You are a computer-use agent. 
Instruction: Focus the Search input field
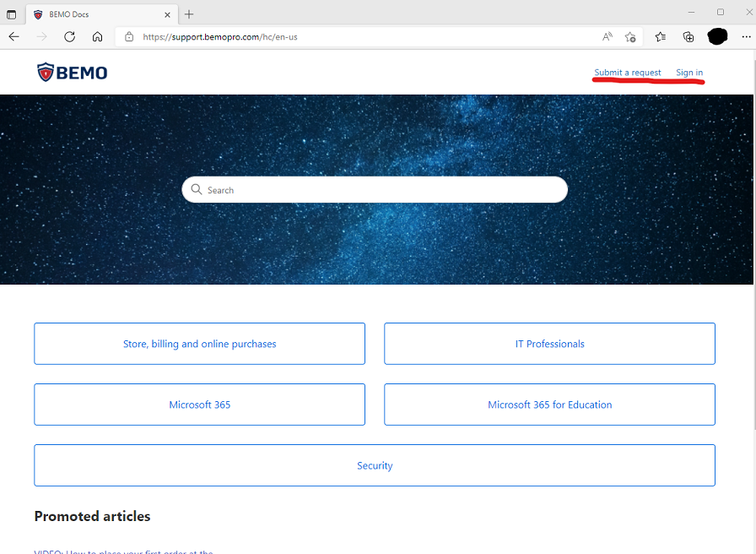(x=375, y=190)
